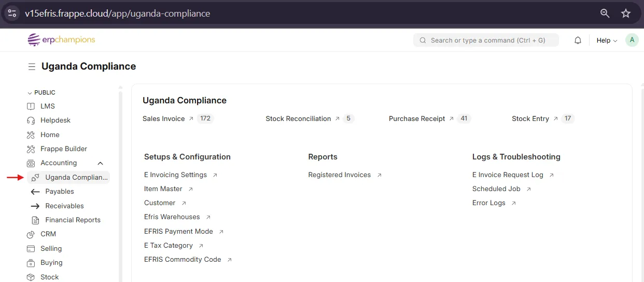The height and width of the screenshot is (282, 644).
Task: Click browser zoom magnifier icon
Action: [605, 14]
